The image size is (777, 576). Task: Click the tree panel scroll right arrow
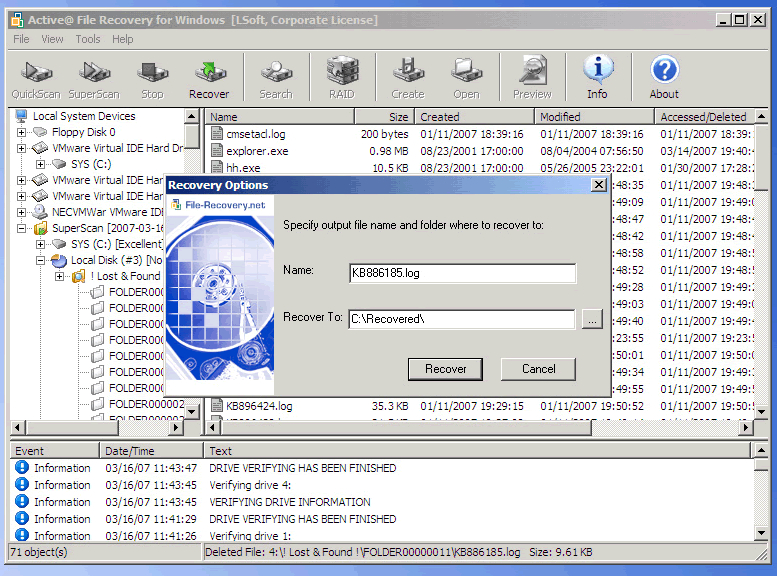point(175,427)
